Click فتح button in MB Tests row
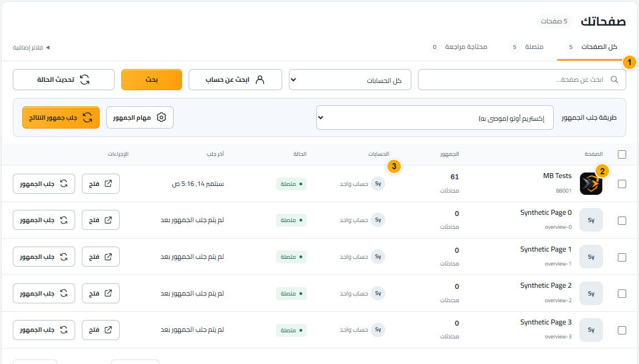 [x=101, y=184]
